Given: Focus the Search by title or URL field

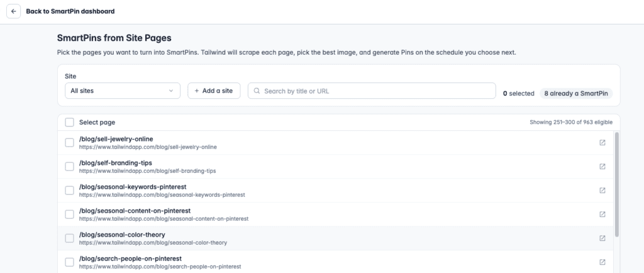Looking at the screenshot, I should pyautogui.click(x=372, y=91).
